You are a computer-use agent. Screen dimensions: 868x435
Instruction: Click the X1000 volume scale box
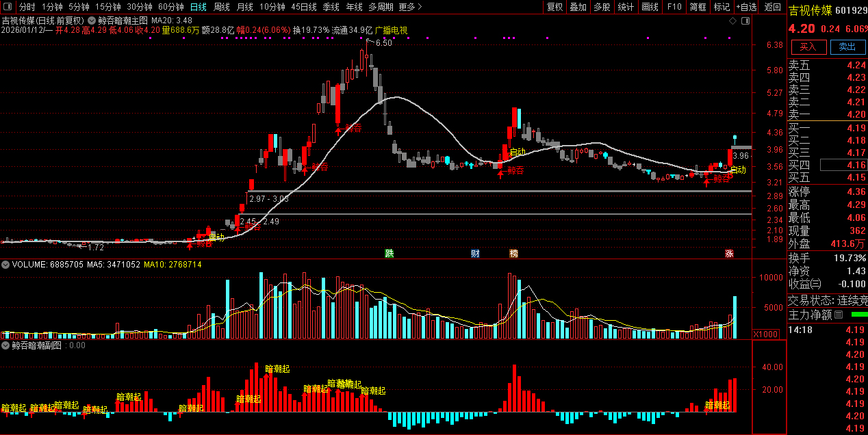pyautogui.click(x=765, y=334)
